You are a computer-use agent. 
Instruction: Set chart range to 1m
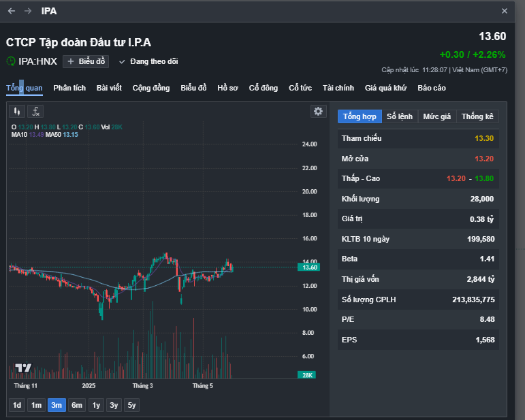pos(36,405)
